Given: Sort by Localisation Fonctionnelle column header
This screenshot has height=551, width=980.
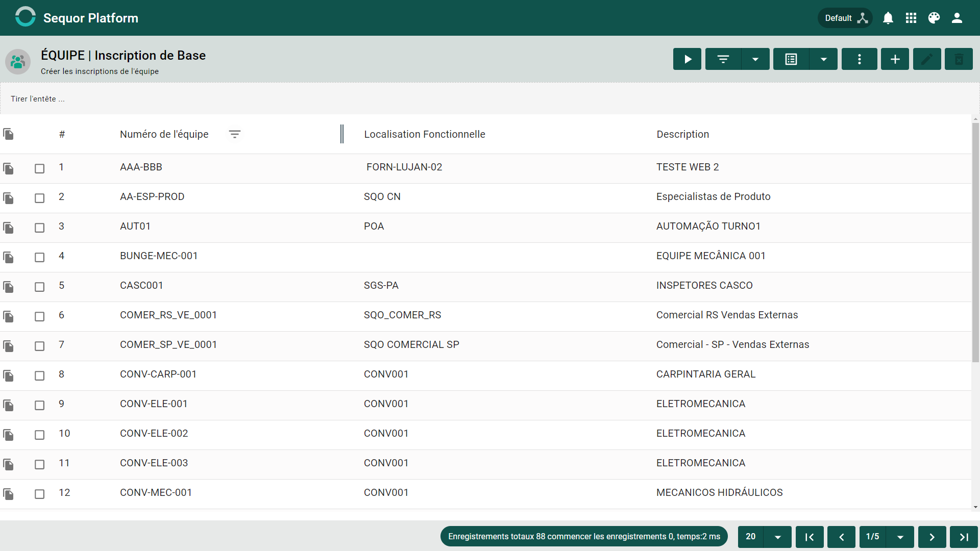Looking at the screenshot, I should click(x=425, y=134).
